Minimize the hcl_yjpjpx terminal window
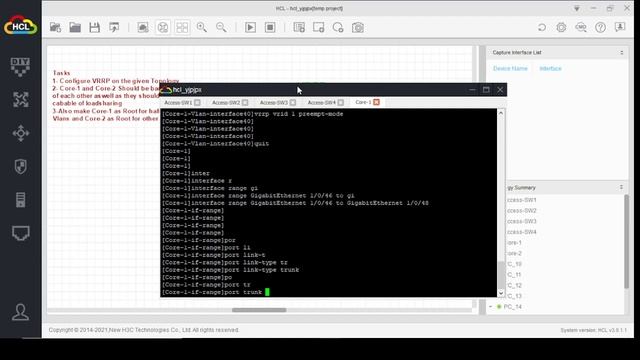The width and height of the screenshot is (640, 360). 472,90
